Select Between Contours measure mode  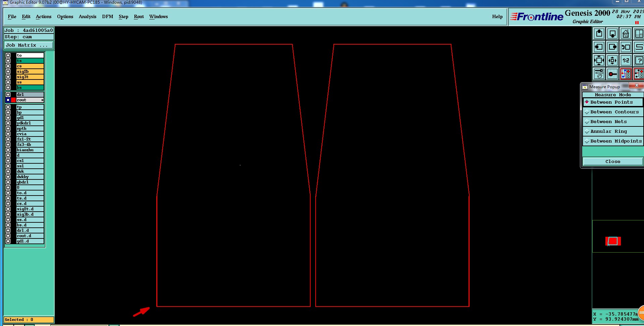tap(613, 112)
